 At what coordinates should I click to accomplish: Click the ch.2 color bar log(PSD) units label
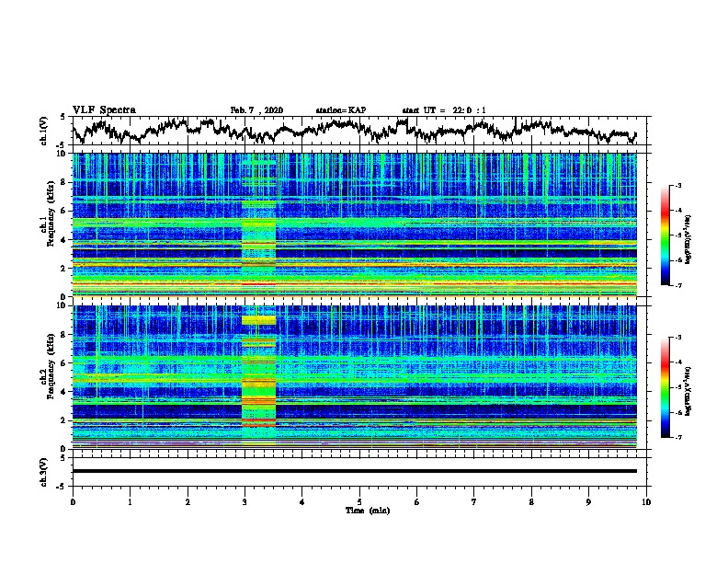688,391
